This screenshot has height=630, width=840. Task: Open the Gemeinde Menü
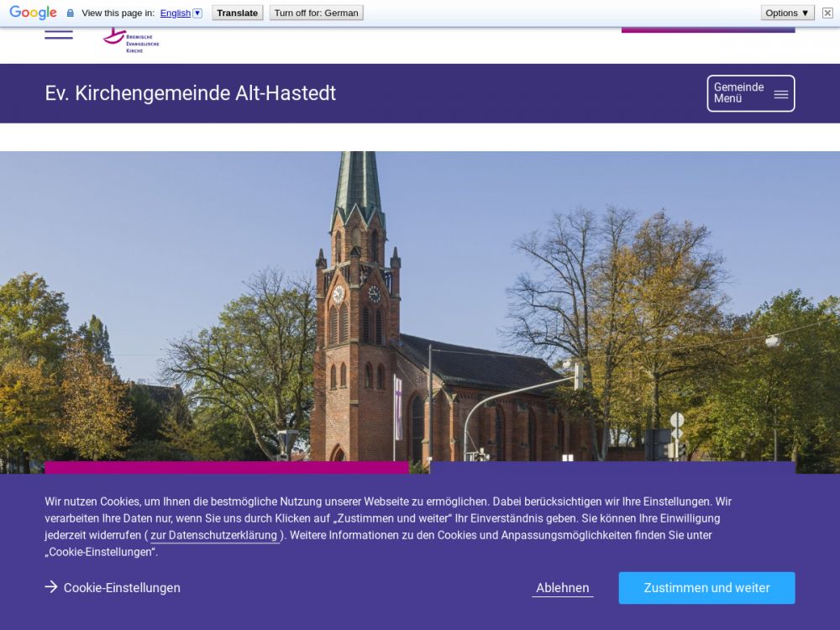click(x=750, y=93)
